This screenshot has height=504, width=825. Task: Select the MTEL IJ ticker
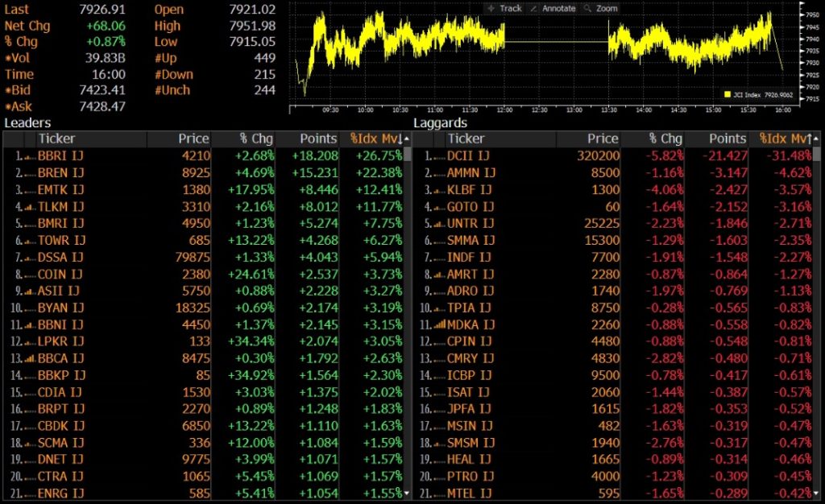click(x=470, y=494)
